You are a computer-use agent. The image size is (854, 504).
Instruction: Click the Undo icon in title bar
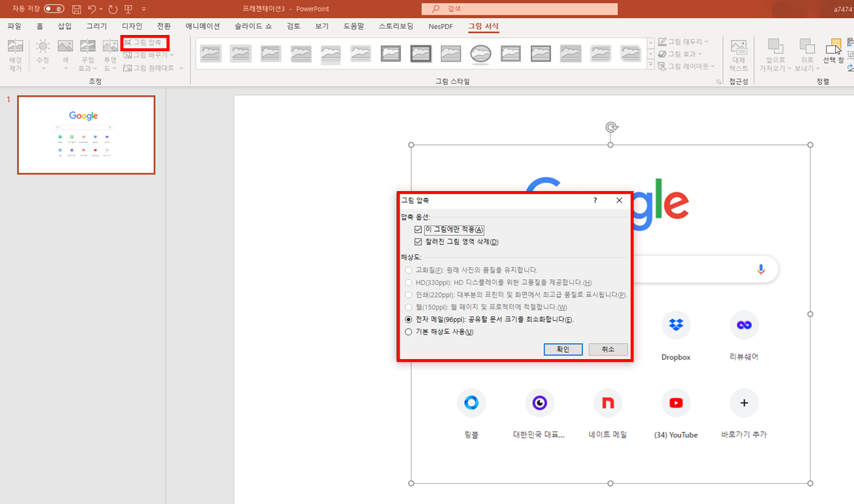tap(92, 8)
